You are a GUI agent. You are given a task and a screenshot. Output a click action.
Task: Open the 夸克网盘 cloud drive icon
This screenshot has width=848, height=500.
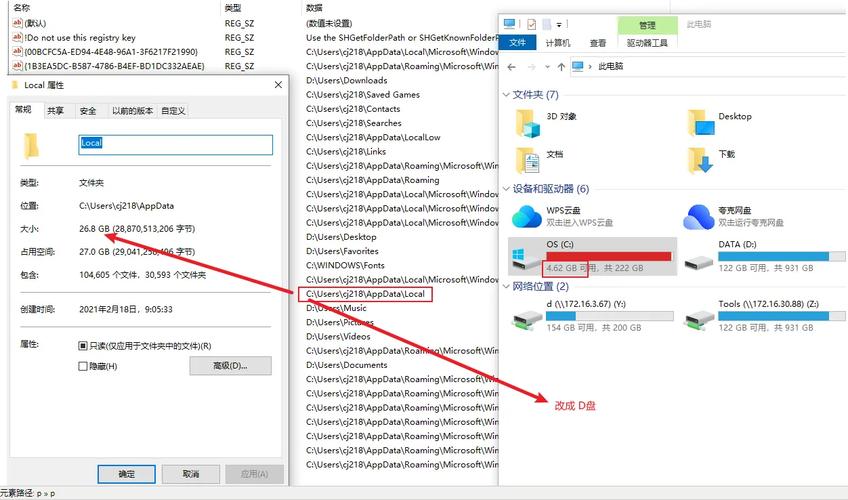coord(699,216)
